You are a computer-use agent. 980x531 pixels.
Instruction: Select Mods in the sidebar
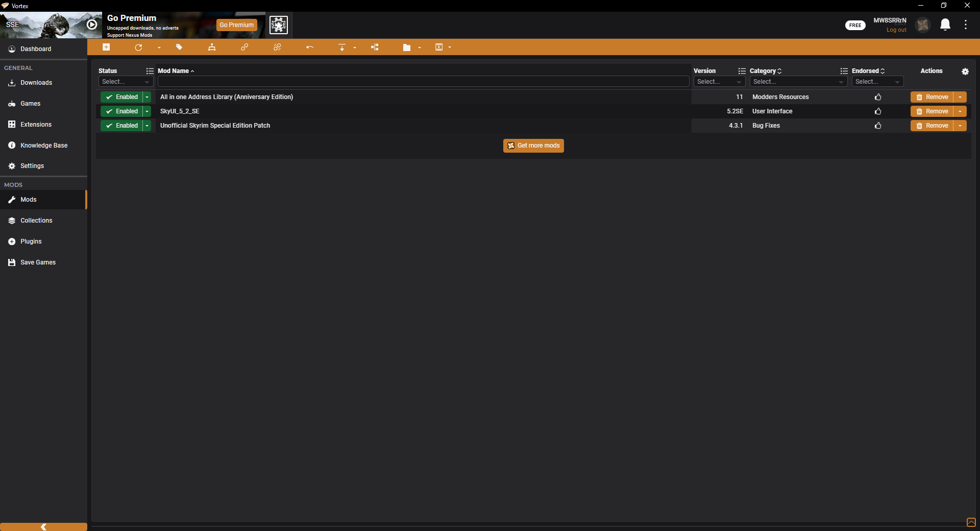[x=43, y=200]
